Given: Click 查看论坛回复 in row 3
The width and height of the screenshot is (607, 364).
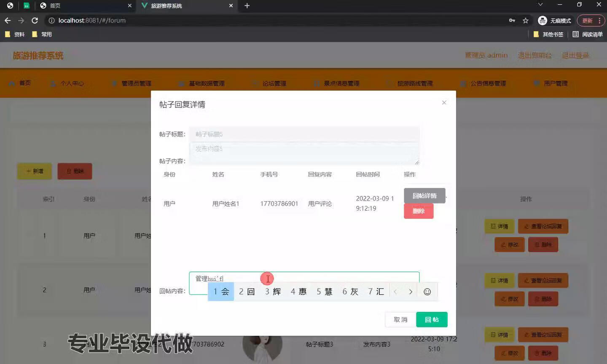Looking at the screenshot, I should pyautogui.click(x=543, y=335).
